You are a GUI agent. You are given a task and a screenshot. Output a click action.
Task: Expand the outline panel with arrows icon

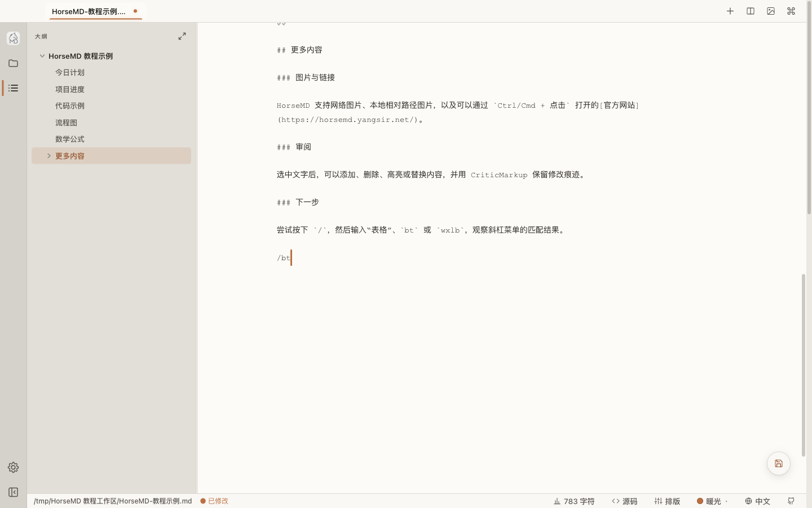pyautogui.click(x=182, y=36)
